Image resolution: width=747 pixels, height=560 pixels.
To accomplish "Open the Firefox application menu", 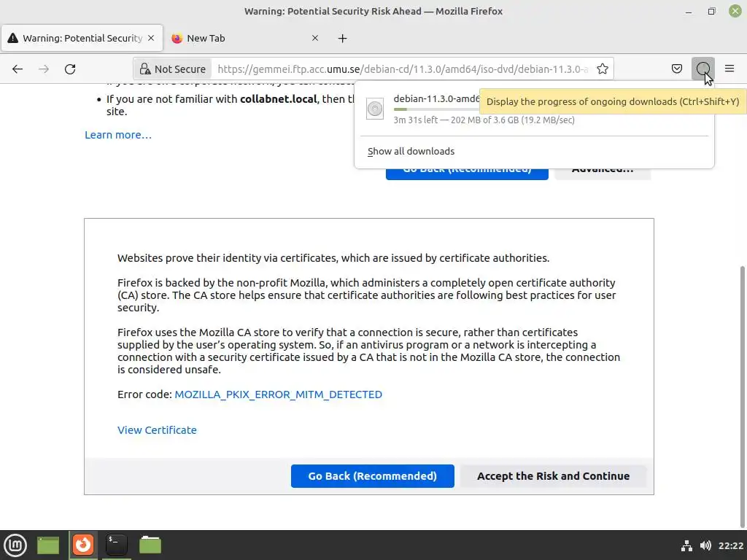I will click(x=729, y=69).
